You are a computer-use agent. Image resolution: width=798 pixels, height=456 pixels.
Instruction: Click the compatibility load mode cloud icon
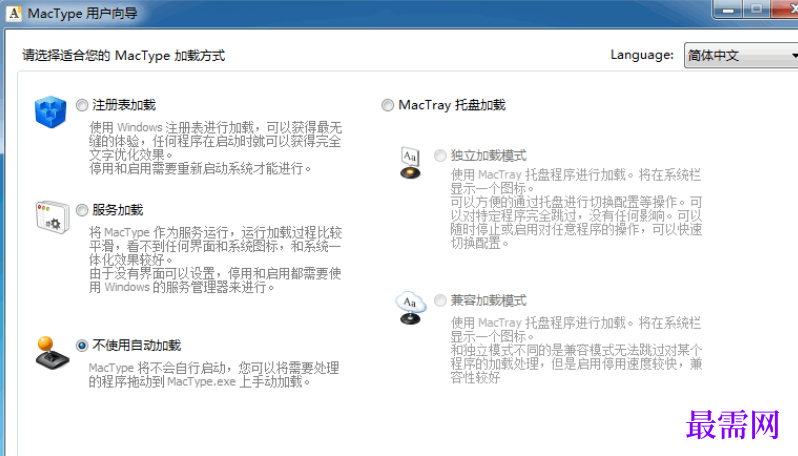410,308
